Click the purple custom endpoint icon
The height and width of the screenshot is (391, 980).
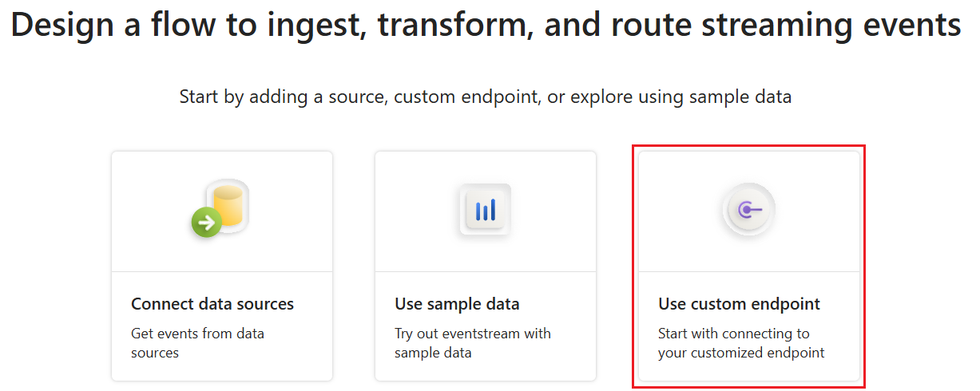pos(748,210)
